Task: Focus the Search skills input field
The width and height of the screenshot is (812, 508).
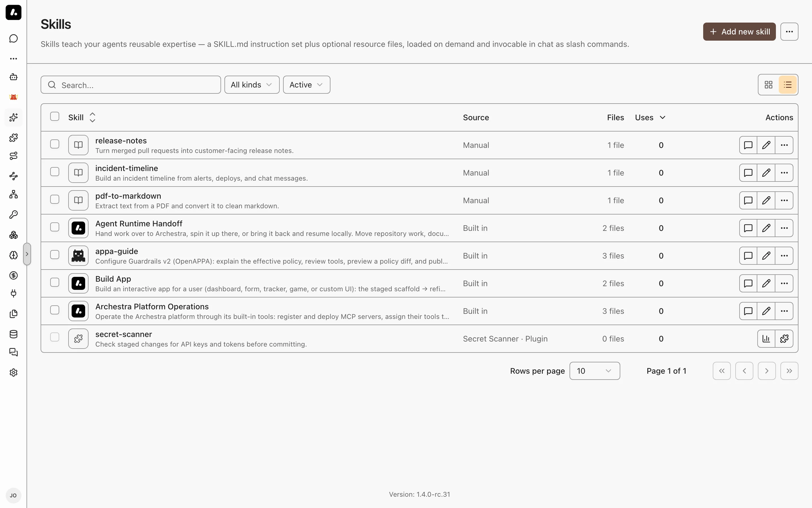Action: (x=131, y=85)
